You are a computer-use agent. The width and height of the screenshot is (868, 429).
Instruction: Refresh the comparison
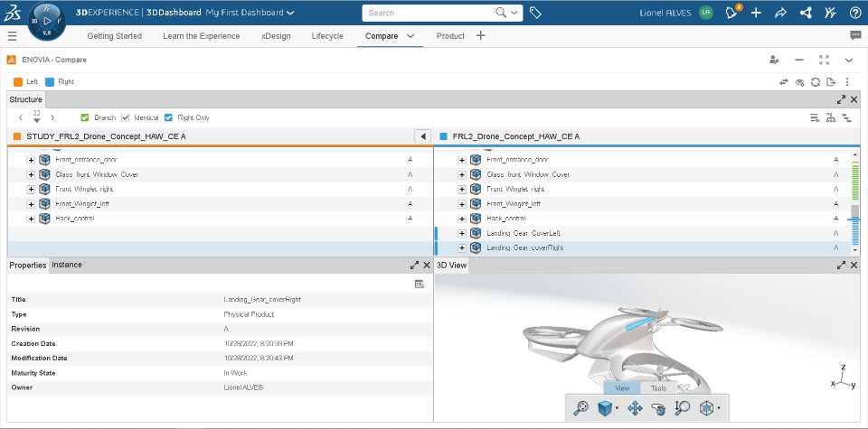[x=816, y=82]
